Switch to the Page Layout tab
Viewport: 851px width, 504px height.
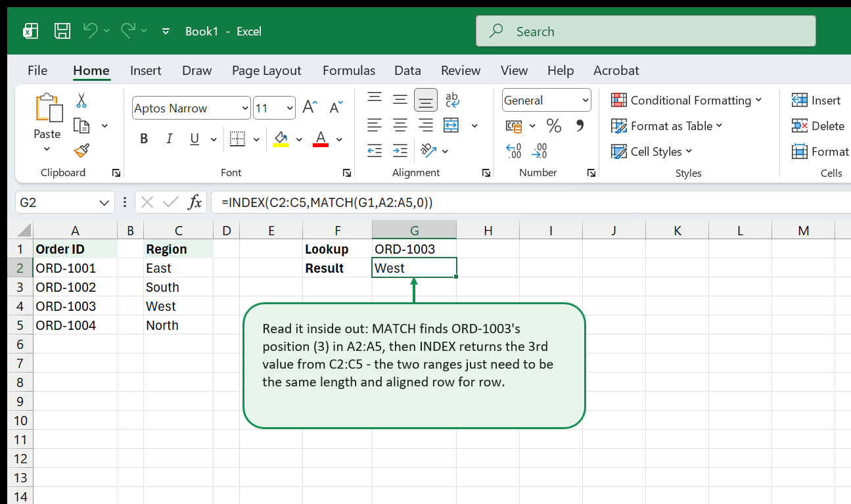pyautogui.click(x=267, y=70)
